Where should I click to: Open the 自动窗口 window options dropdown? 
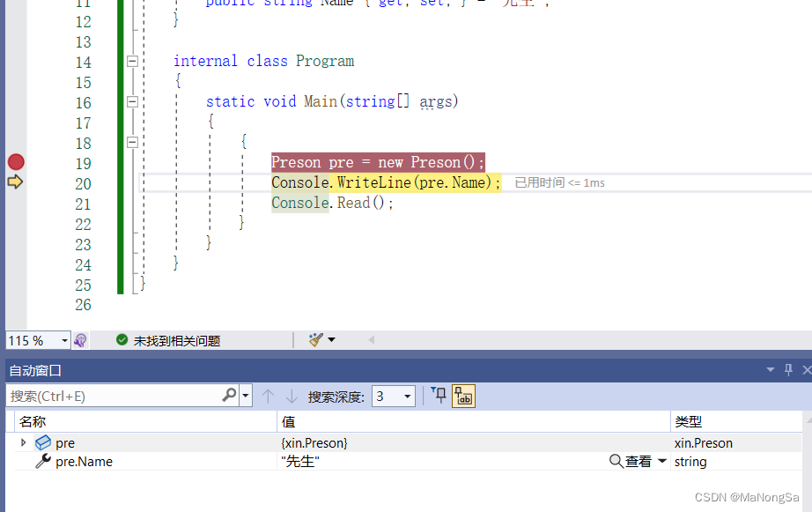[771, 370]
